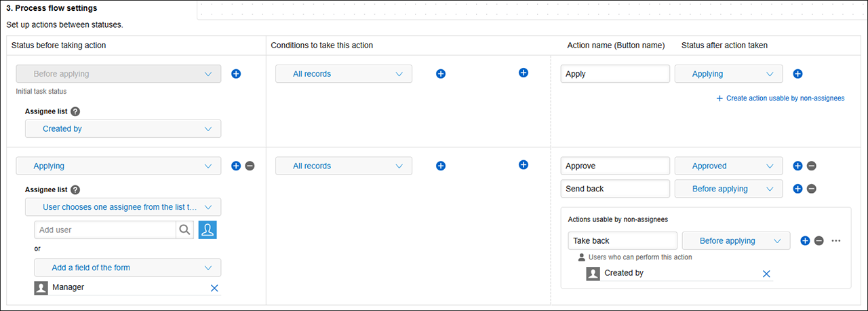This screenshot has height=311, width=868.
Task: Open All records condition dropdown in Applying row
Action: pyautogui.click(x=343, y=166)
